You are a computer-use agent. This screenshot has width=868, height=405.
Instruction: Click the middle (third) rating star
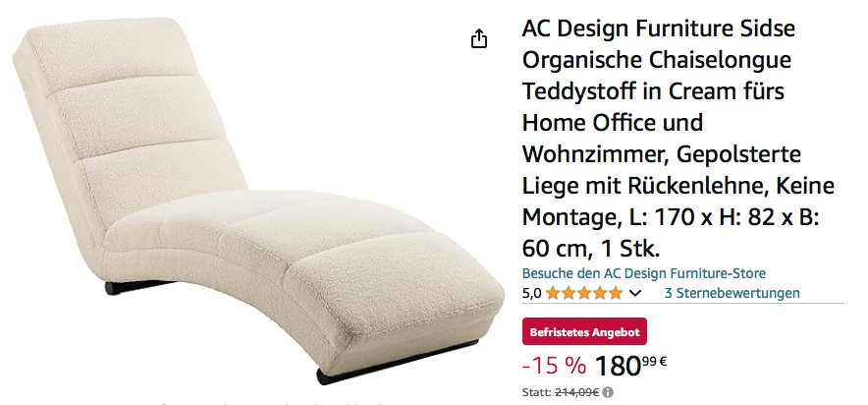pos(583,293)
